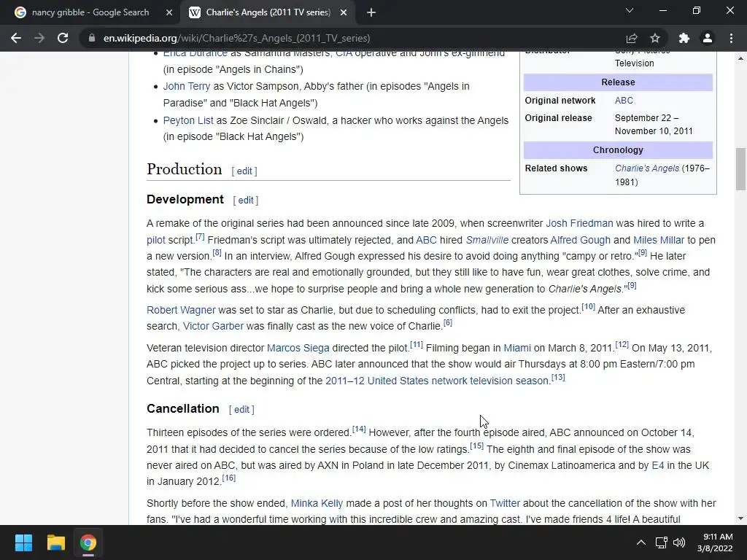Go back to the previous page
The height and width of the screenshot is (560, 747).
pos(16,38)
